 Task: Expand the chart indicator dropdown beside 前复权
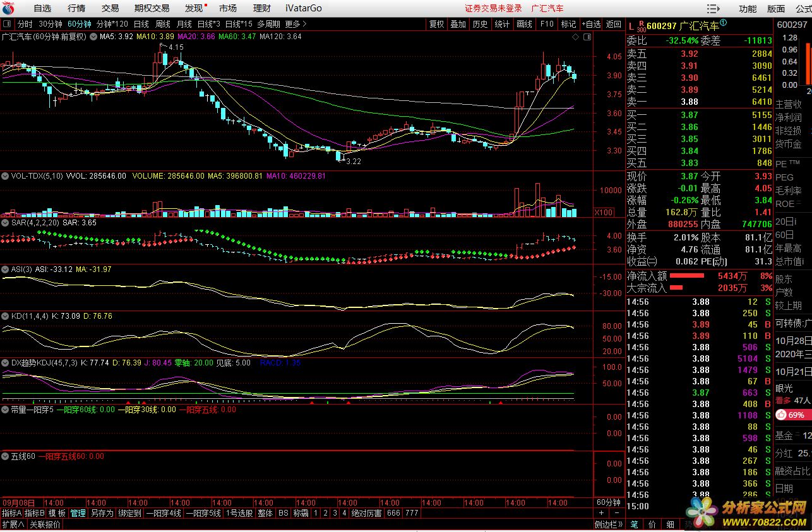click(93, 37)
